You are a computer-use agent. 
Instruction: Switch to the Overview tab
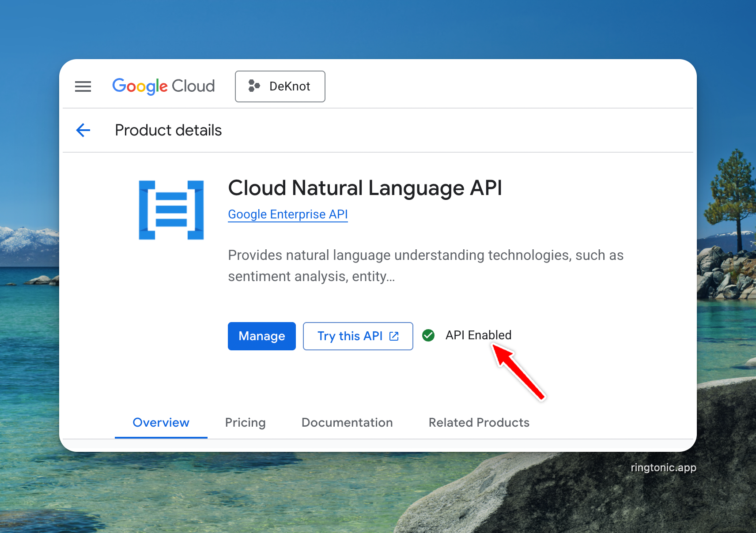click(x=161, y=423)
